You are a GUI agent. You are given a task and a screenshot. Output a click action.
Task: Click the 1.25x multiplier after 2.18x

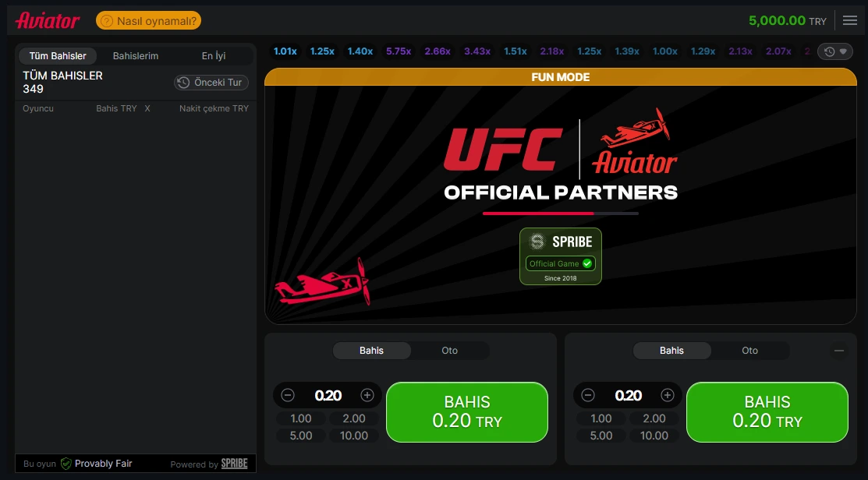click(590, 51)
